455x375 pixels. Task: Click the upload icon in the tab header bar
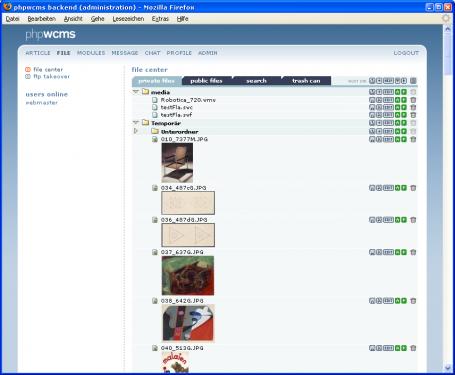pos(372,81)
